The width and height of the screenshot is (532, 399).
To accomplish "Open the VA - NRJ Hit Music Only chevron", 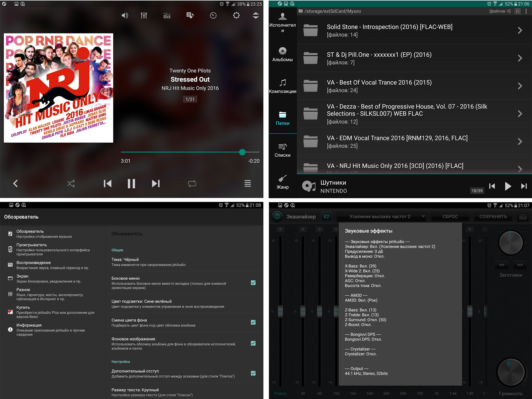I will click(x=520, y=169).
